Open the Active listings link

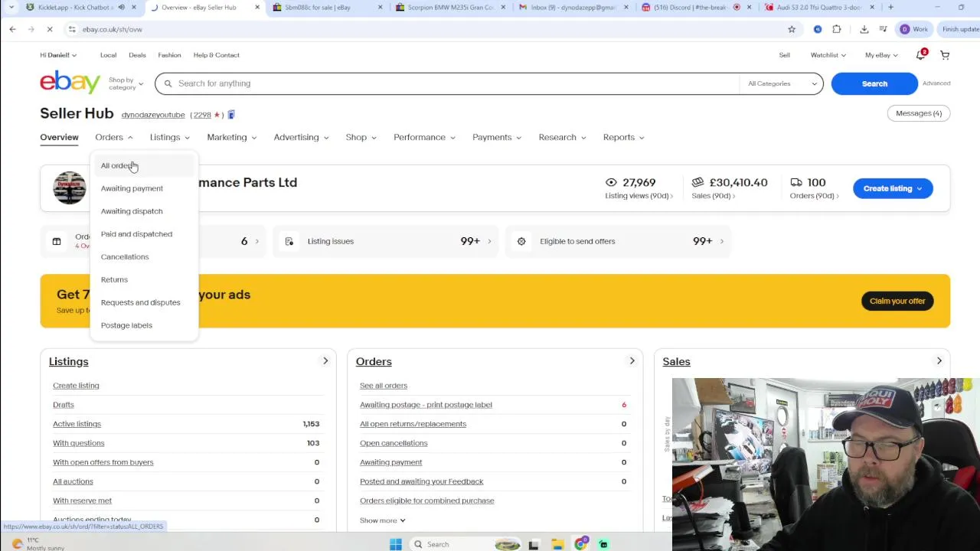[77, 424]
